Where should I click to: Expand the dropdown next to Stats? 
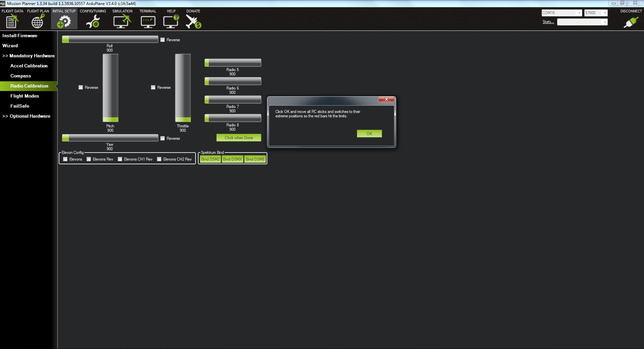point(604,22)
